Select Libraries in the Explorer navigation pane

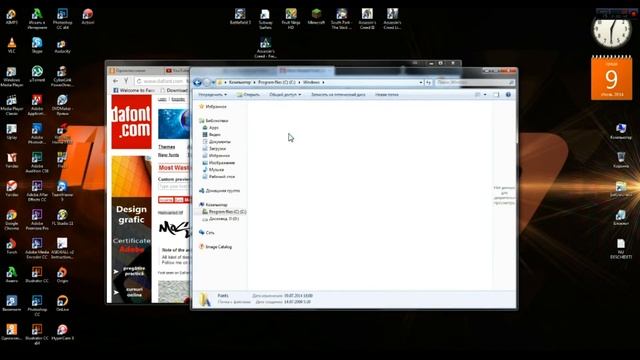(213, 121)
